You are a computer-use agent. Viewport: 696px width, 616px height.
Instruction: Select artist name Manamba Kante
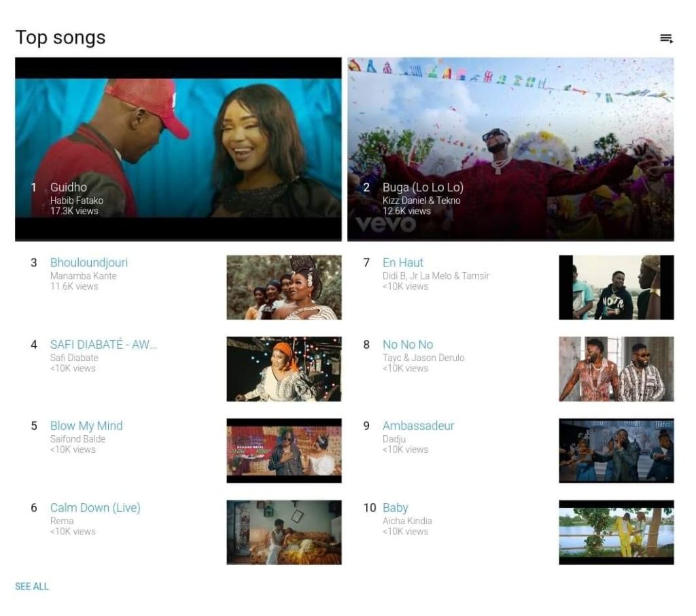tap(83, 276)
